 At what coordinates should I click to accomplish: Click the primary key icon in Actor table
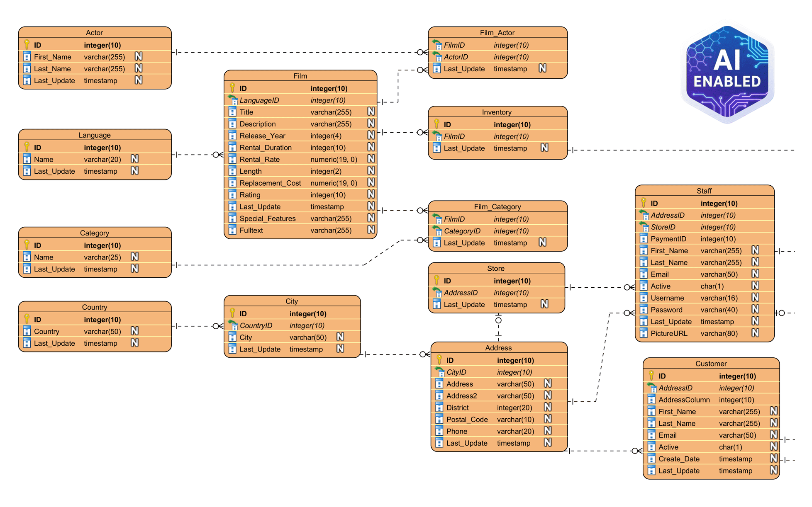click(27, 44)
